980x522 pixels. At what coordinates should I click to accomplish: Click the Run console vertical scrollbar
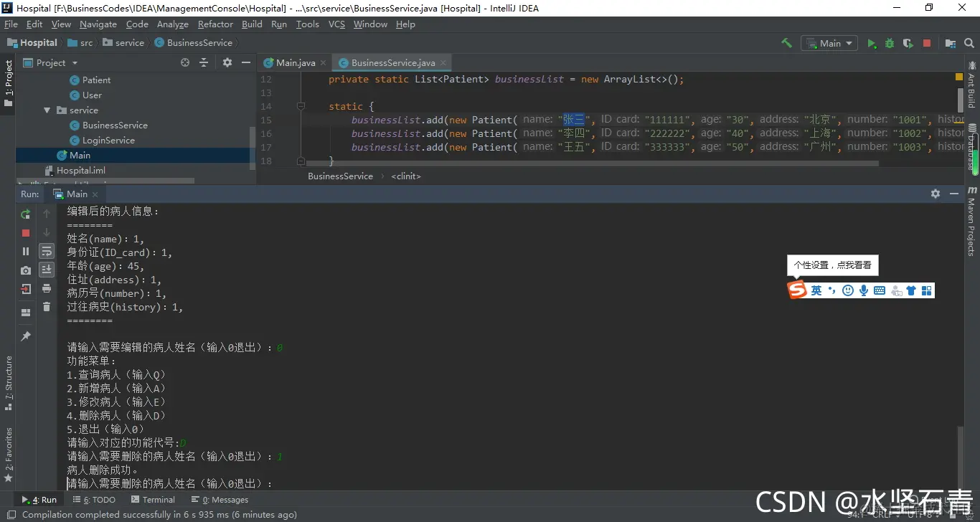(x=960, y=457)
